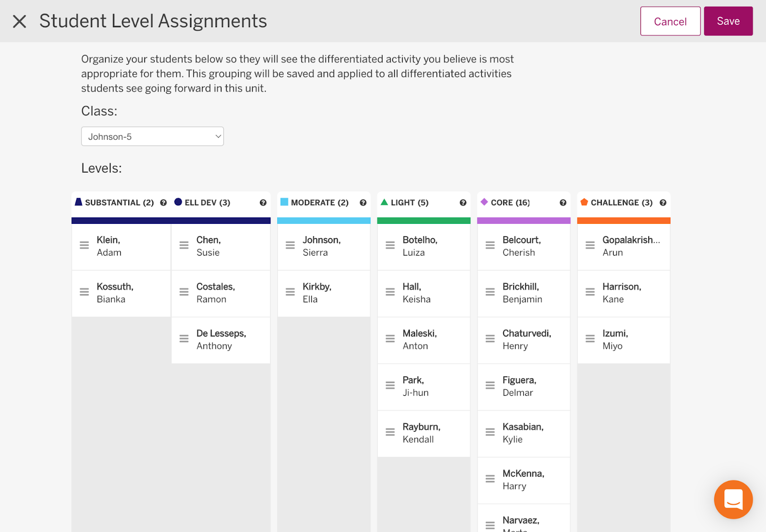Click the navy pentagon icon beside SUBSTANTIAL

pyautogui.click(x=79, y=202)
